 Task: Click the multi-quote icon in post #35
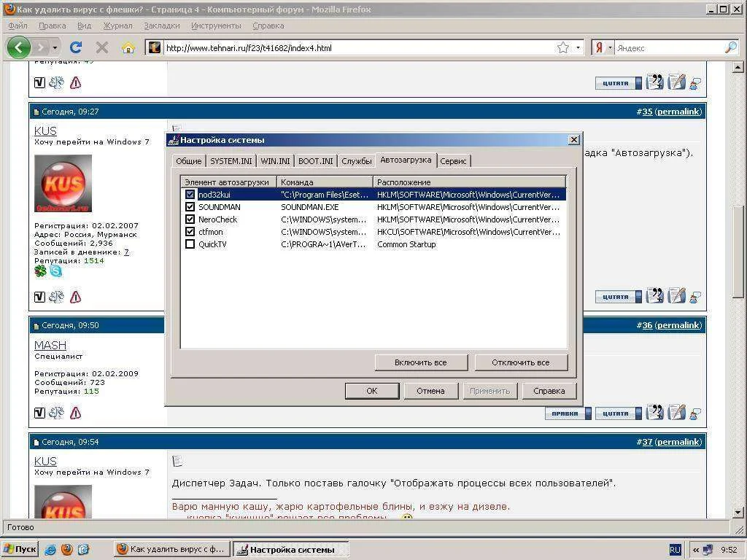(x=654, y=296)
